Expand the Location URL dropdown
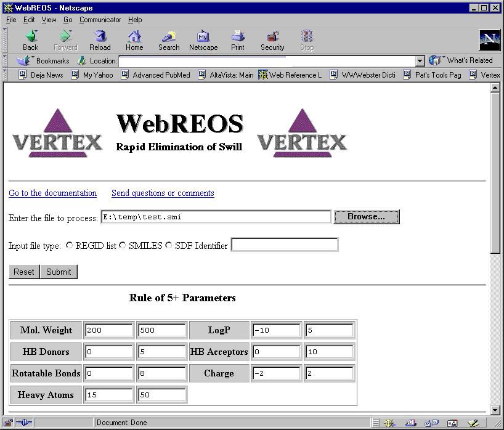This screenshot has height=430, width=504. (x=420, y=61)
